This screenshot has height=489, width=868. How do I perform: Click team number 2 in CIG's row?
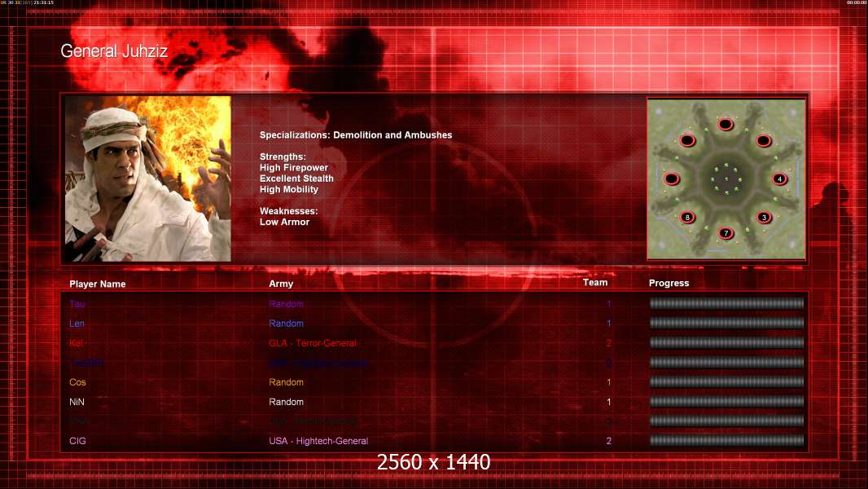coord(608,442)
